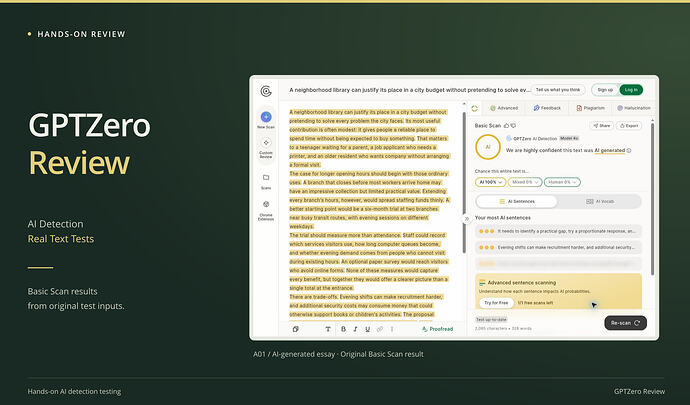Click the Re-scan button
The height and width of the screenshot is (405, 690).
pos(625,323)
